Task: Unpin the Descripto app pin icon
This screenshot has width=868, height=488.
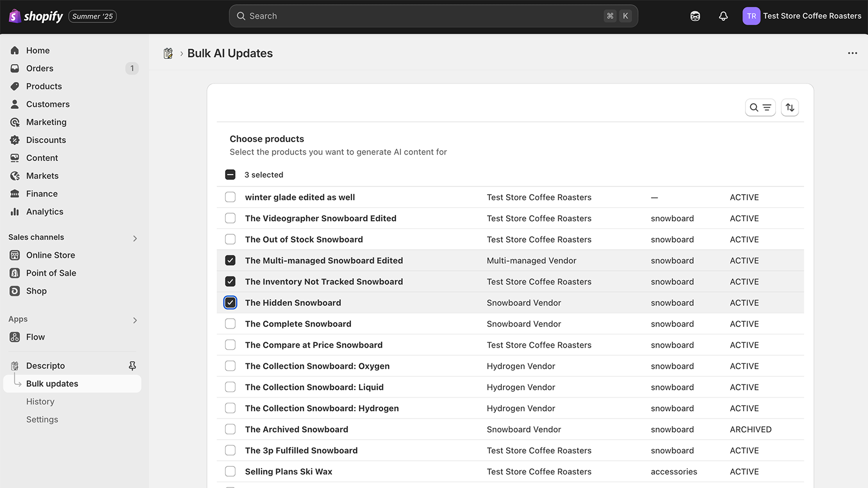Action: (132, 366)
